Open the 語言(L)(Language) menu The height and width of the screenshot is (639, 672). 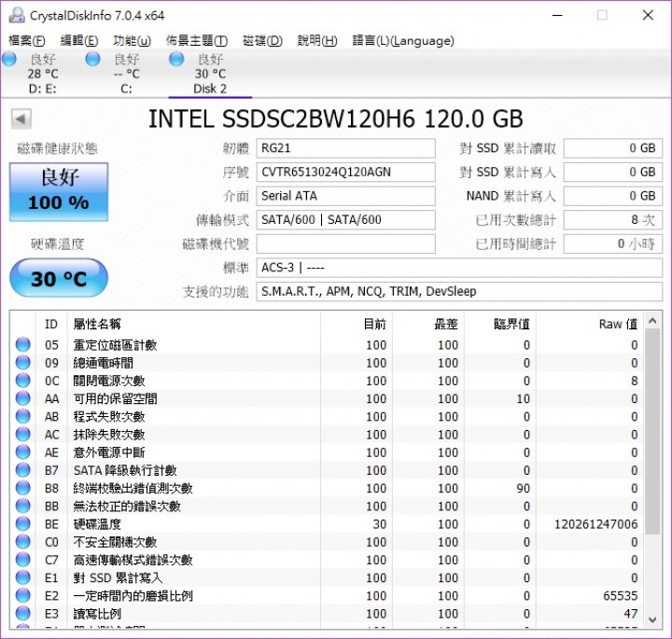(403, 41)
